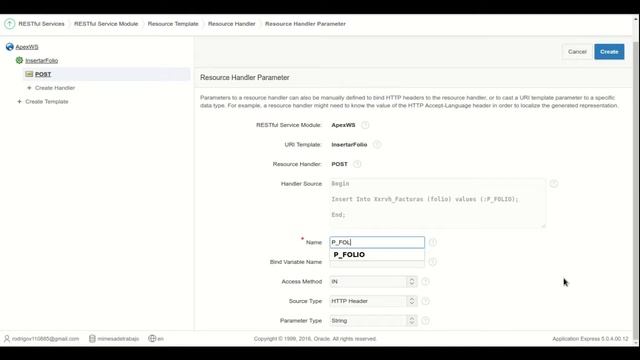Open ApexWS module in tree

[x=27, y=47]
